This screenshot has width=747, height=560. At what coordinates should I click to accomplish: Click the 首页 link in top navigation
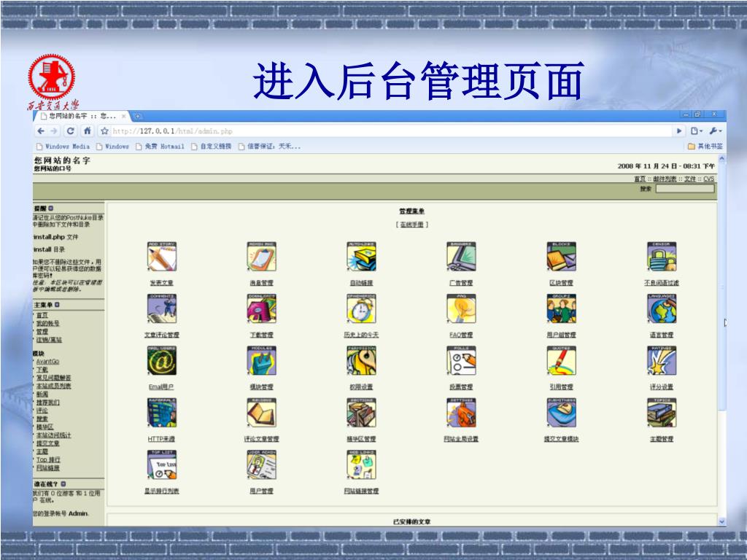[640, 179]
